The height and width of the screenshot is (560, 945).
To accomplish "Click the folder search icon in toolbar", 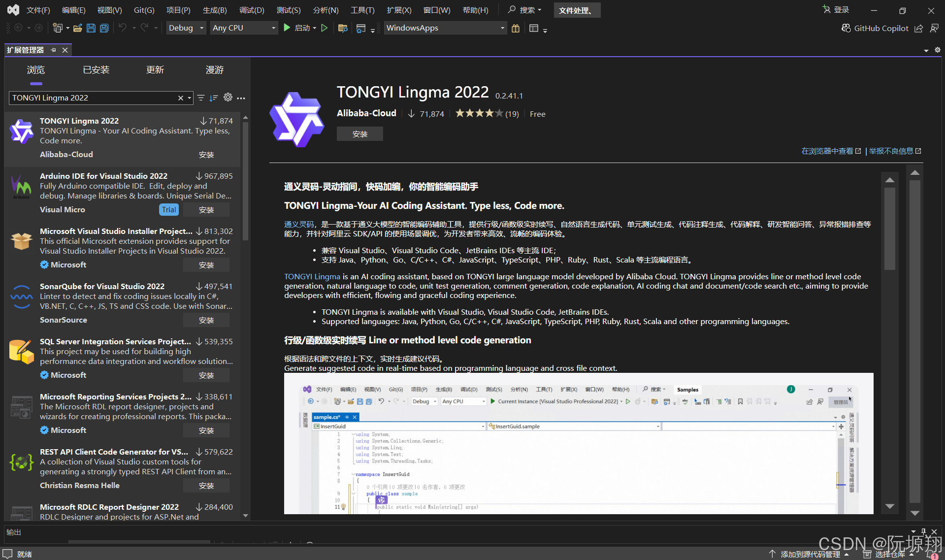I will tap(343, 28).
